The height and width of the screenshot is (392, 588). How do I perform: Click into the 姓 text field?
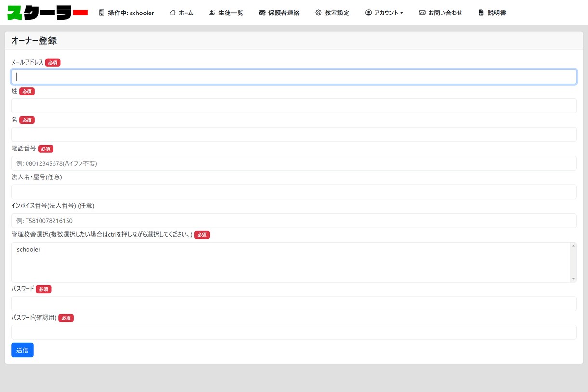click(294, 106)
